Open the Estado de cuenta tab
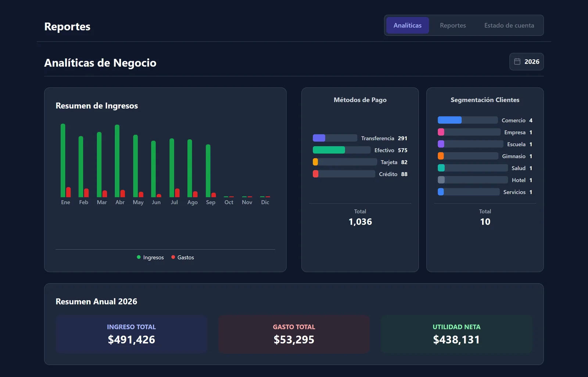 coord(509,25)
